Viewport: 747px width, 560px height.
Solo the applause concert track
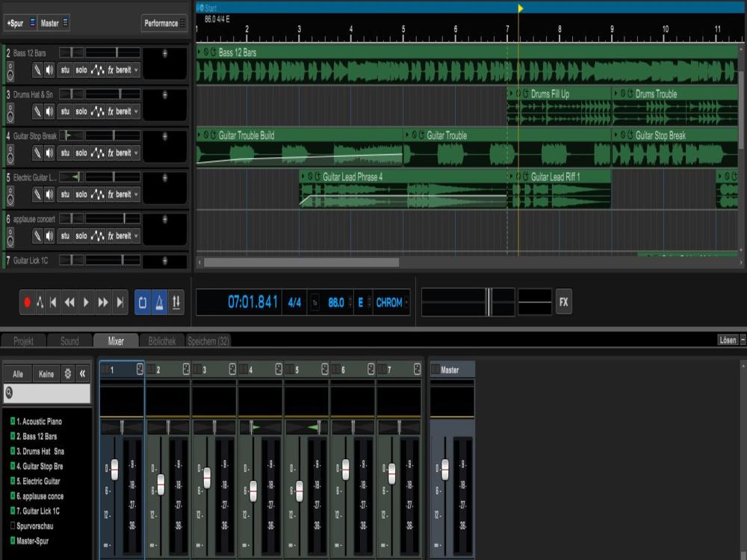[81, 236]
